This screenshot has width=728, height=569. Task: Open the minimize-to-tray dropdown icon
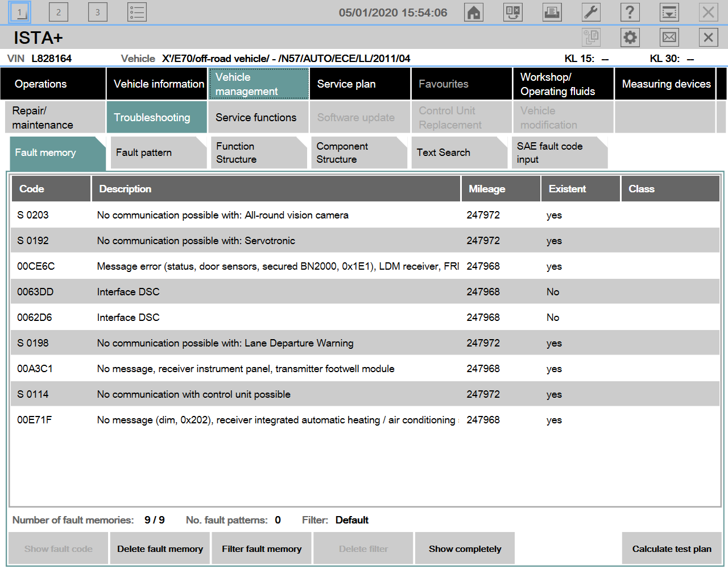[x=669, y=13]
